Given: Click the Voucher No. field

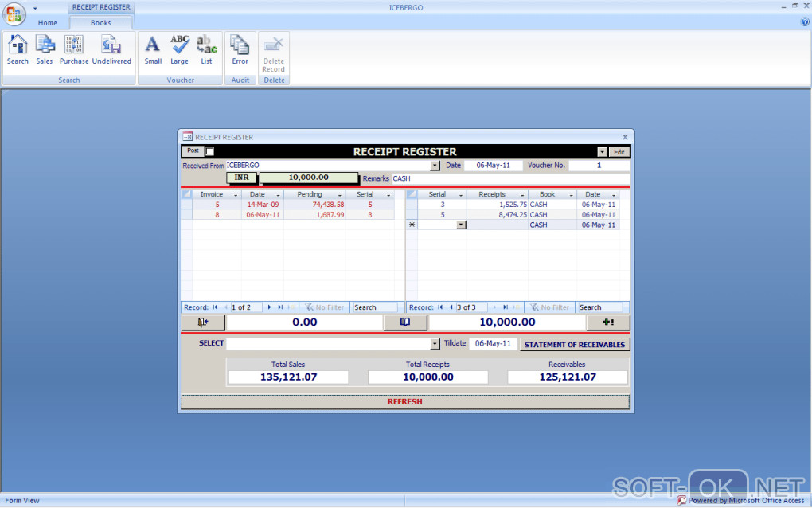Looking at the screenshot, I should tap(599, 165).
